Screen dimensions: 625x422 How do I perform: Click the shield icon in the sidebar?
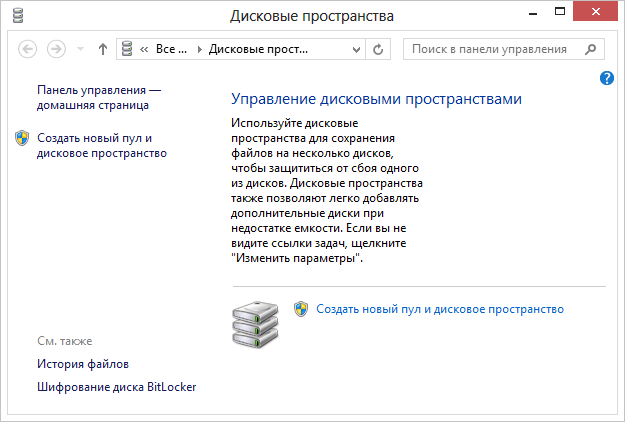click(x=22, y=138)
